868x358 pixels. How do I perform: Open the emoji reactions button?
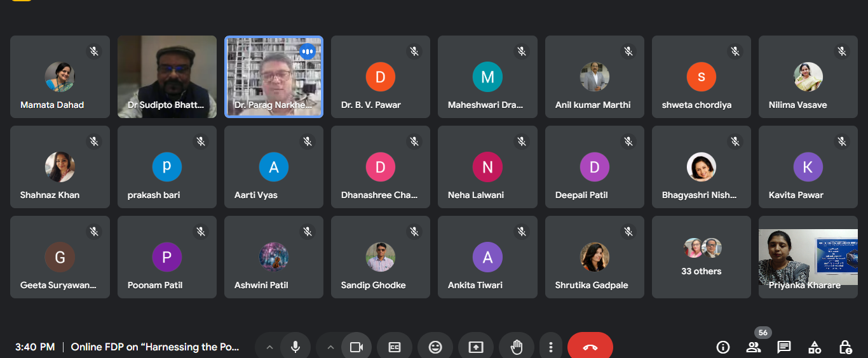(x=435, y=347)
